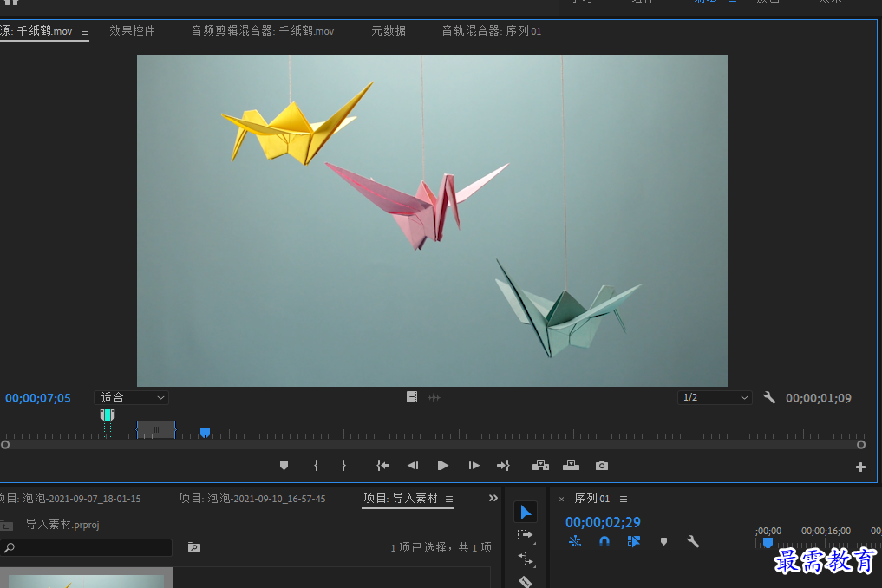Switch to the 元数据 tab
882x588 pixels.
coord(389,31)
